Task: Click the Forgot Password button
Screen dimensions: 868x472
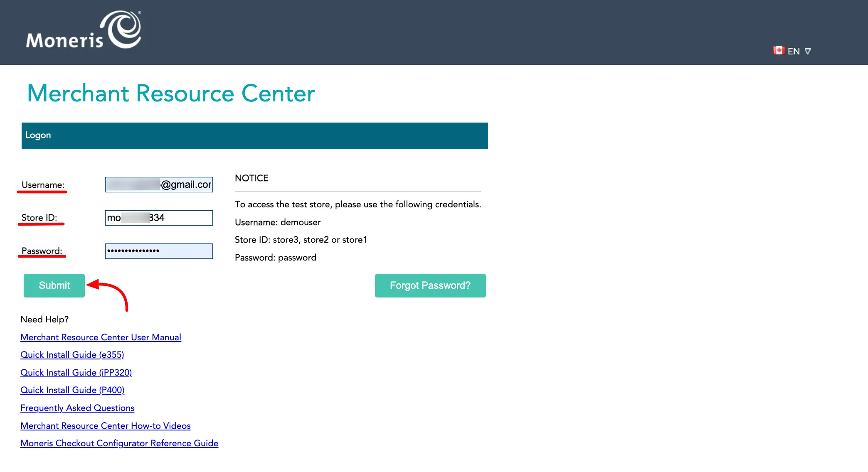Action: [x=430, y=285]
